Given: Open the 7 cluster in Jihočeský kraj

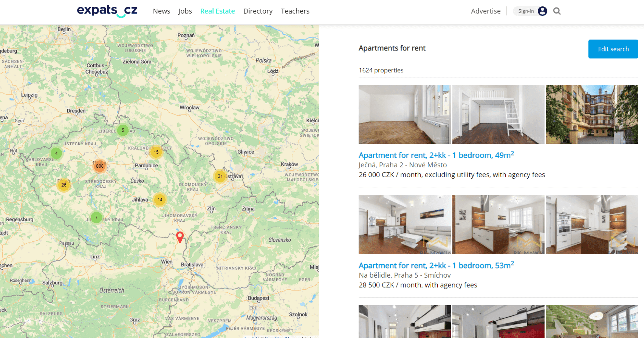Looking at the screenshot, I should pos(96,217).
